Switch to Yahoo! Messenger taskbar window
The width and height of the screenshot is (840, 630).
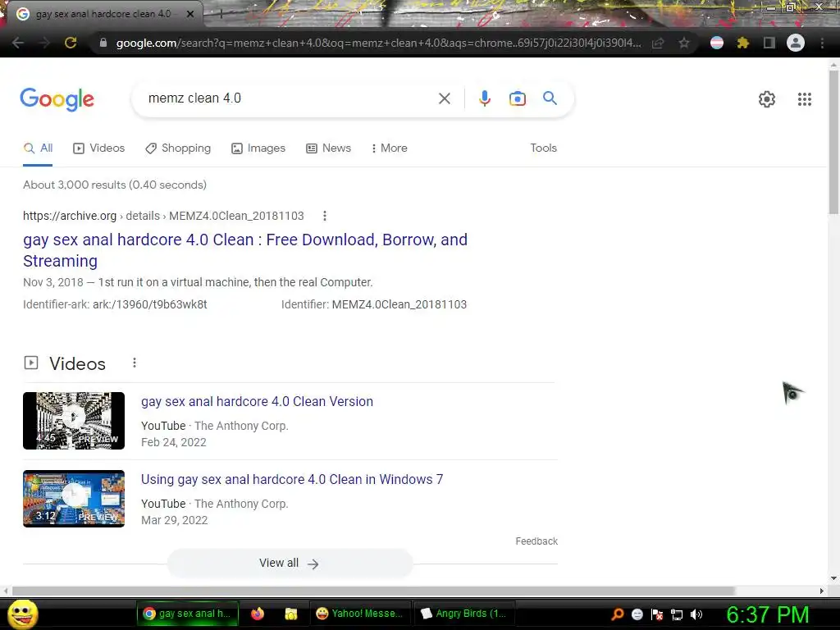(359, 614)
